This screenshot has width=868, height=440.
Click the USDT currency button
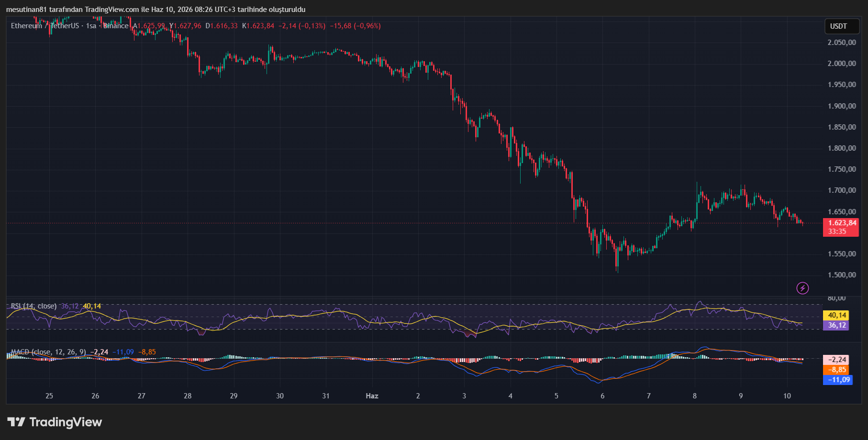[x=842, y=26]
